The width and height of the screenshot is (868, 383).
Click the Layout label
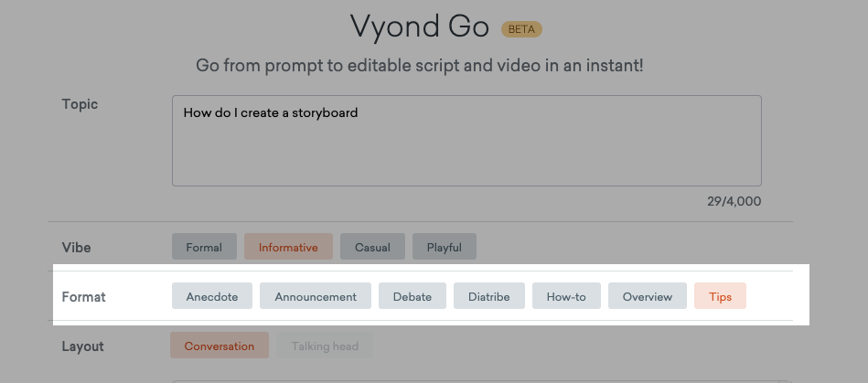82,346
